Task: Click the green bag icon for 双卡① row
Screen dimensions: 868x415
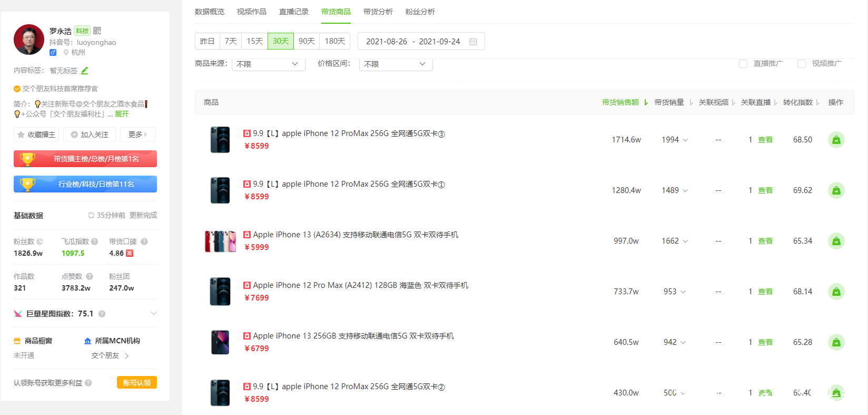Action: 836,190
